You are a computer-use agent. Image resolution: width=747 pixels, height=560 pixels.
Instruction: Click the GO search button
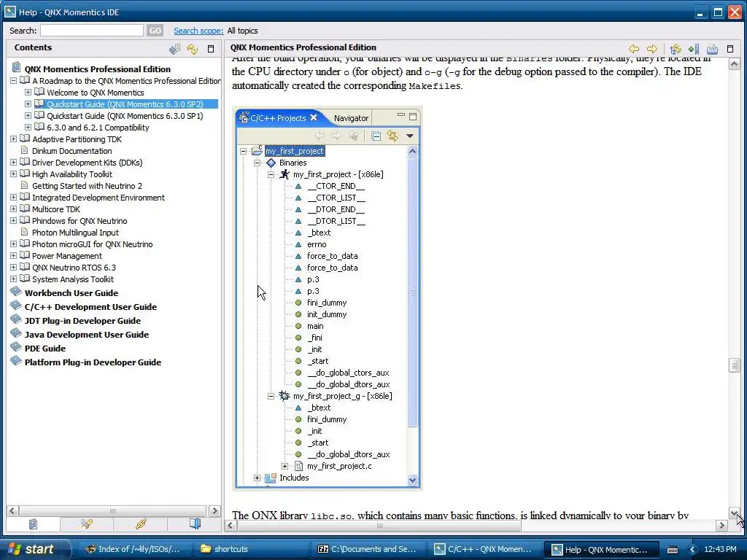coord(155,31)
